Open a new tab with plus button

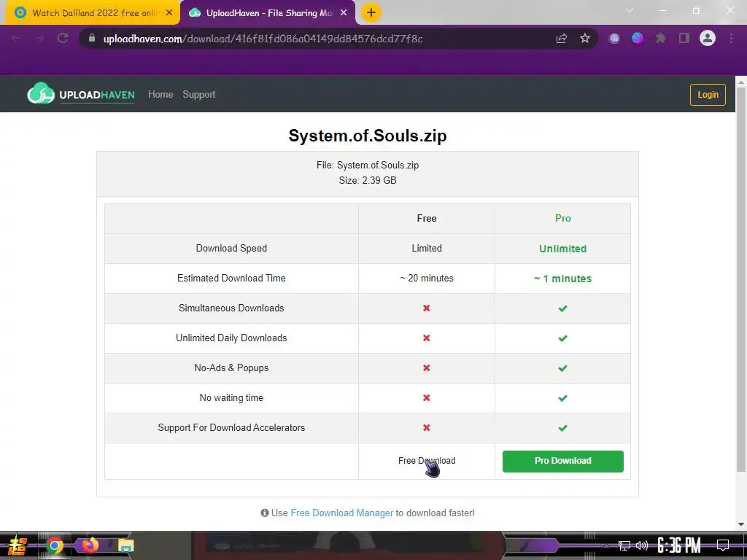coord(371,12)
